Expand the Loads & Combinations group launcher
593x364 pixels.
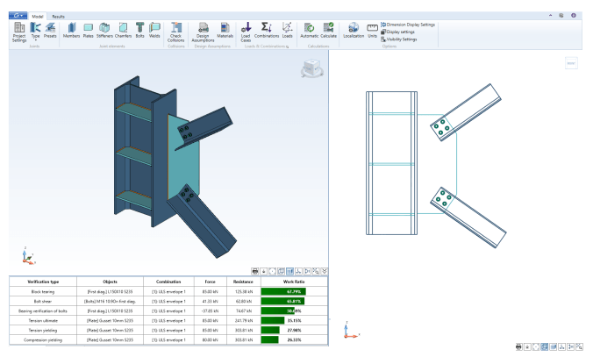pos(287,47)
